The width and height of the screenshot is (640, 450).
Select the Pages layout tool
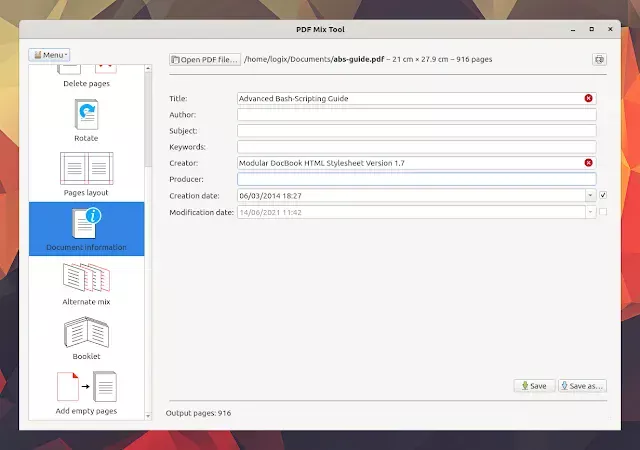(86, 174)
